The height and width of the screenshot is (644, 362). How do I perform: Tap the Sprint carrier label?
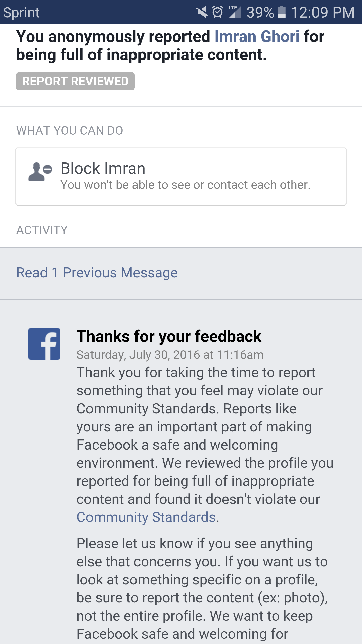[x=22, y=13]
